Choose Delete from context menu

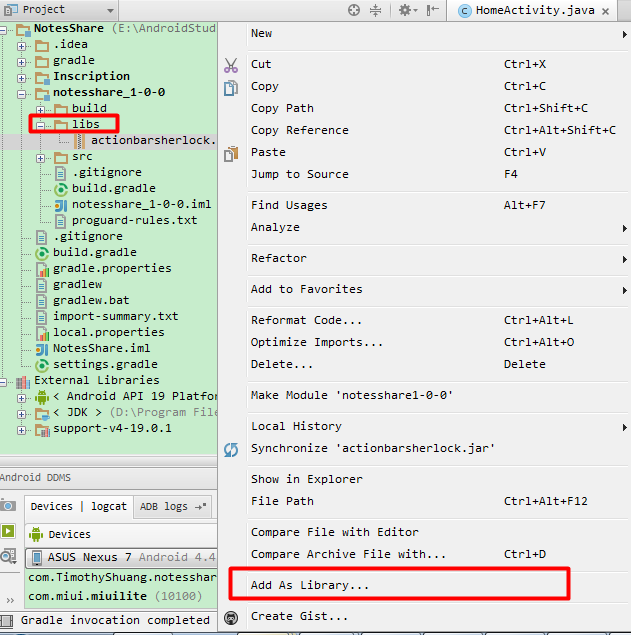[x=439, y=364]
